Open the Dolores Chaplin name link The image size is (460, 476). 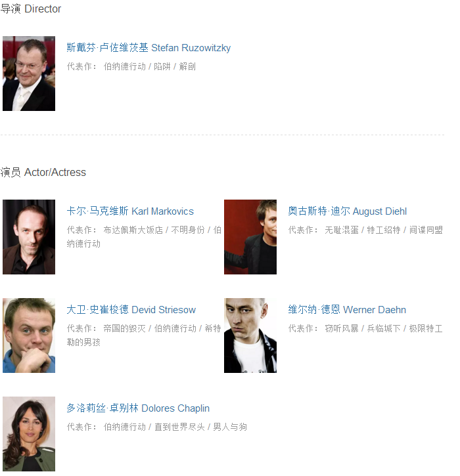tap(138, 408)
